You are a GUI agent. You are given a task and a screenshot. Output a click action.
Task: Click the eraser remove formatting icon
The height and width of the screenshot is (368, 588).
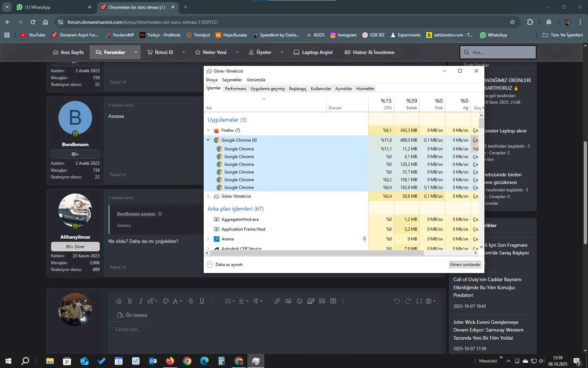[x=119, y=301]
